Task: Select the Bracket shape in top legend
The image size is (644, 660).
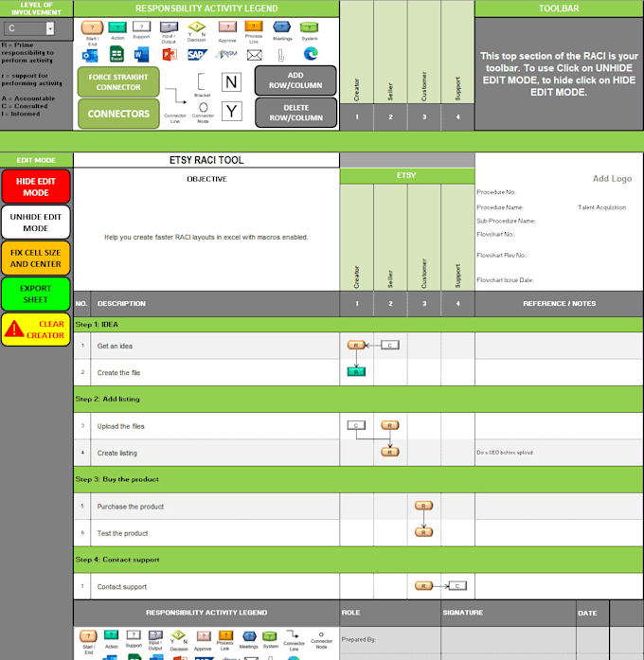Action: [x=202, y=81]
